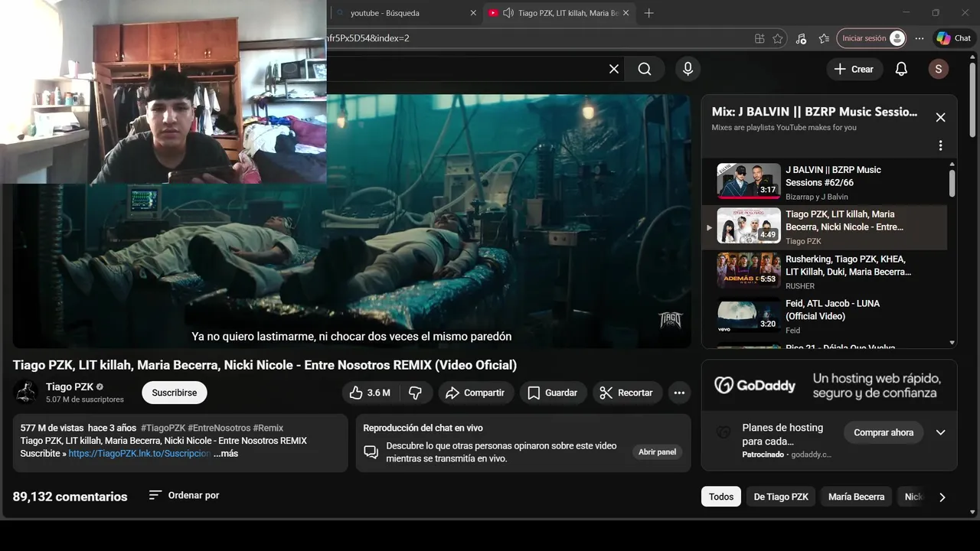Click the Suscribirse button
Image resolution: width=980 pixels, height=551 pixels.
174,393
